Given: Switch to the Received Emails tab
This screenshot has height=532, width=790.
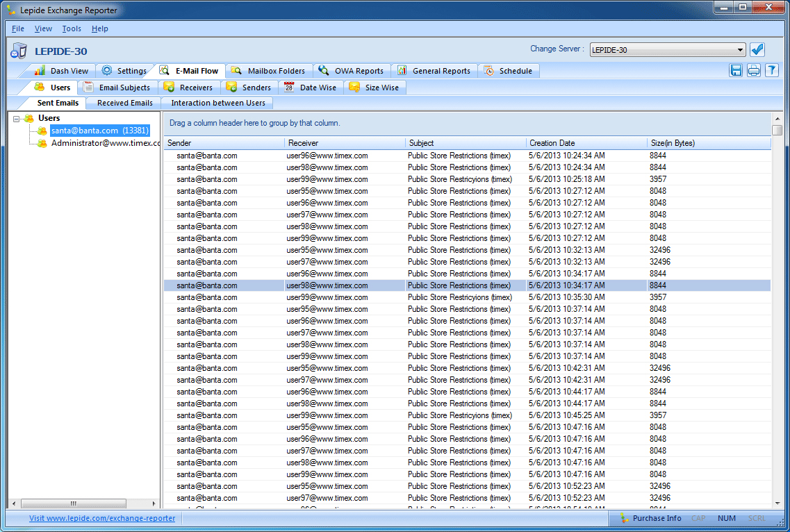Looking at the screenshot, I should (x=124, y=103).
